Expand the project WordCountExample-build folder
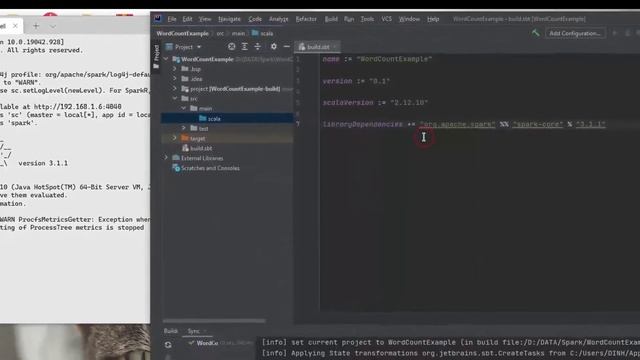This screenshot has width=640, height=360. point(175,89)
